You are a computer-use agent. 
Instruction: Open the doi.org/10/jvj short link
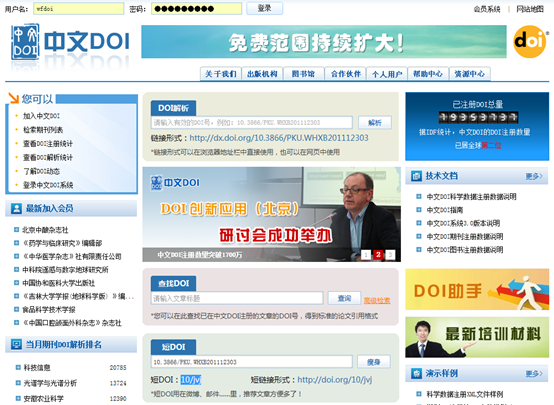click(335, 380)
